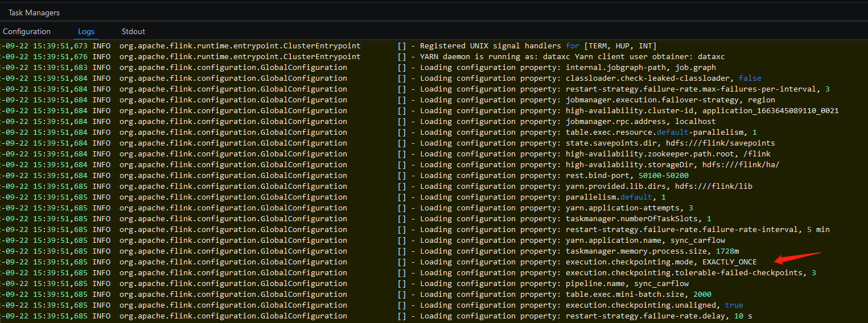The width and height of the screenshot is (868, 323).
Task: Select the state.savepoints.dir property line
Action: point(388,143)
